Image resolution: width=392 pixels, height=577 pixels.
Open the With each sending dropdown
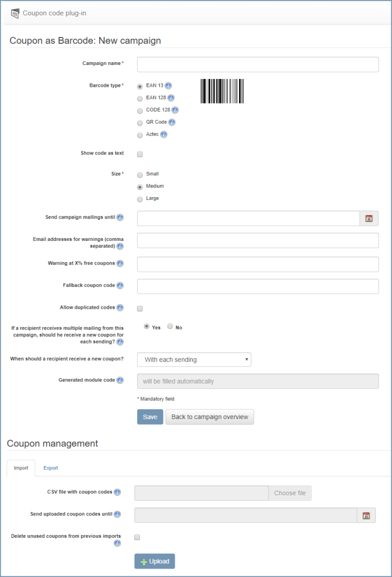194,360
